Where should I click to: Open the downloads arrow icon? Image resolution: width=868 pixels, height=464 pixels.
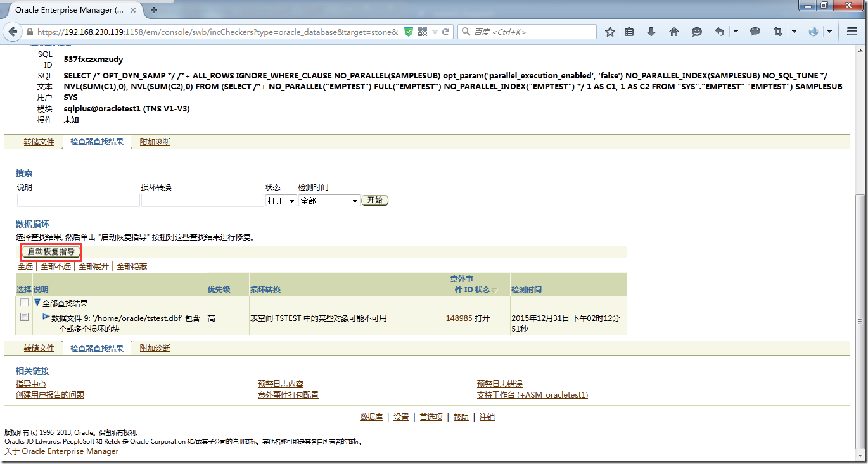coord(651,32)
